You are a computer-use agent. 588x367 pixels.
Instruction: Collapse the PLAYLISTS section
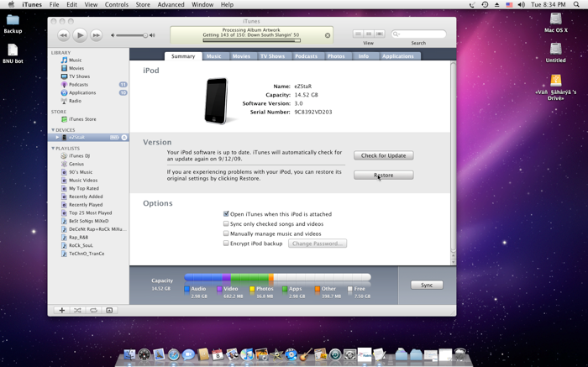(53, 149)
